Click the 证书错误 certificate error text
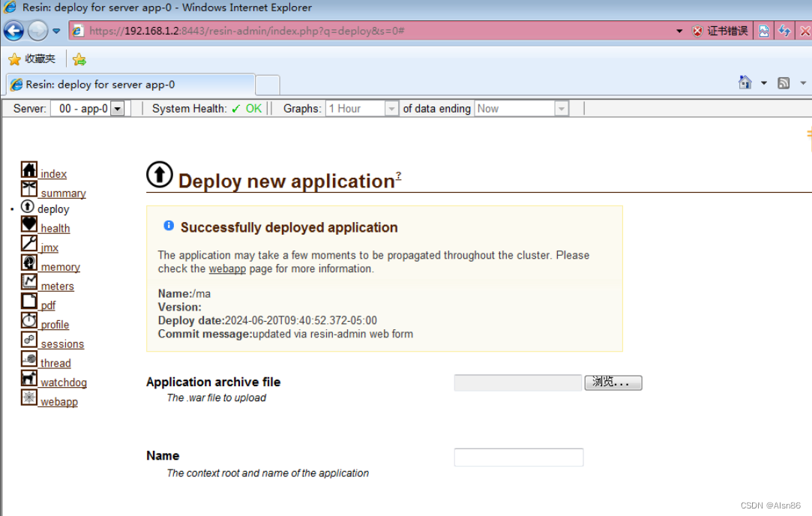 coord(727,31)
